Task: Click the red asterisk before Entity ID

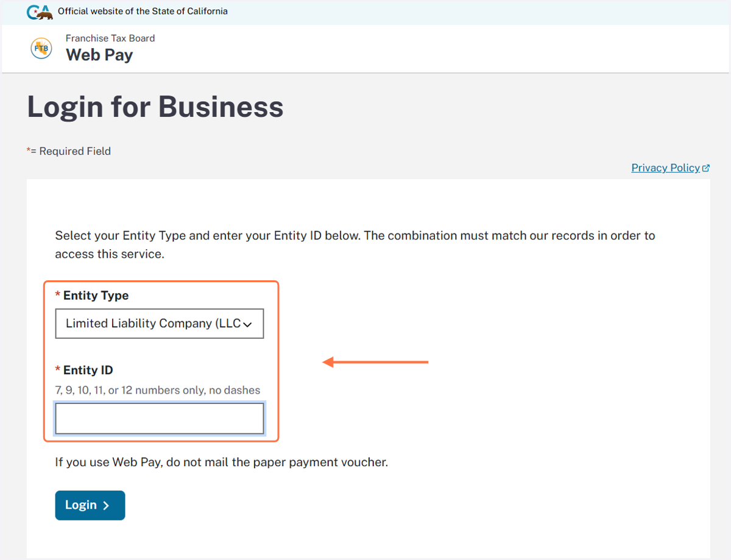Action: pyautogui.click(x=58, y=370)
